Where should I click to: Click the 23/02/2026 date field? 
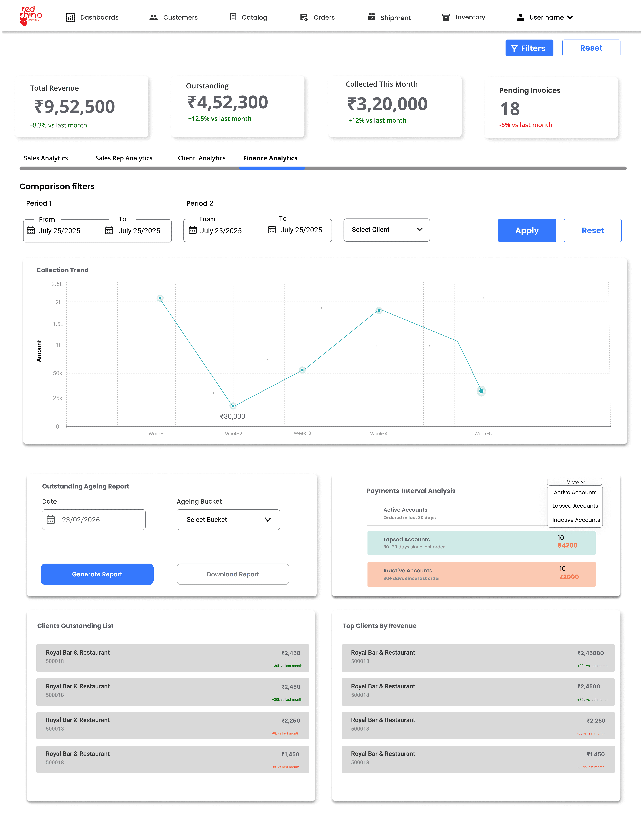[94, 519]
